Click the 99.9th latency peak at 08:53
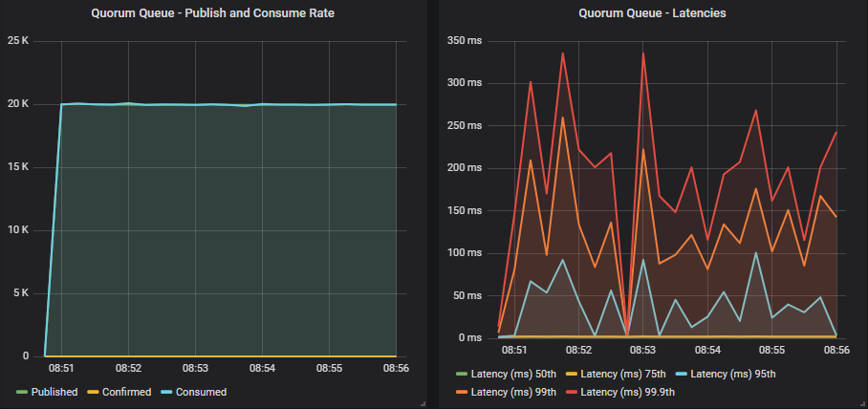 point(643,54)
